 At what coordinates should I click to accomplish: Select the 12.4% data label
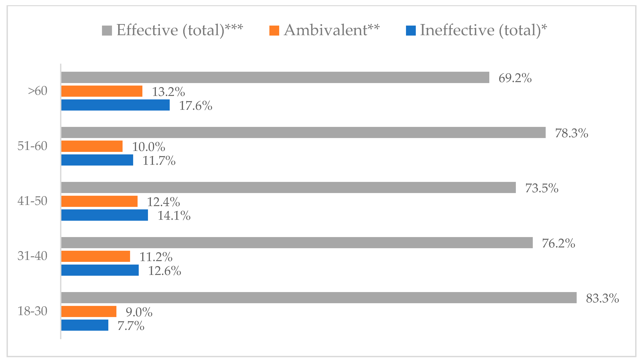[x=163, y=202]
